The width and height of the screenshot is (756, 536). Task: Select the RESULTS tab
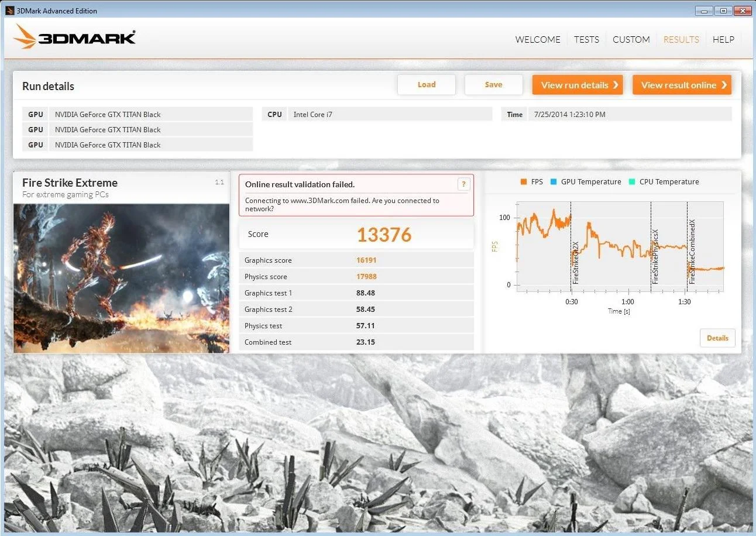(681, 39)
